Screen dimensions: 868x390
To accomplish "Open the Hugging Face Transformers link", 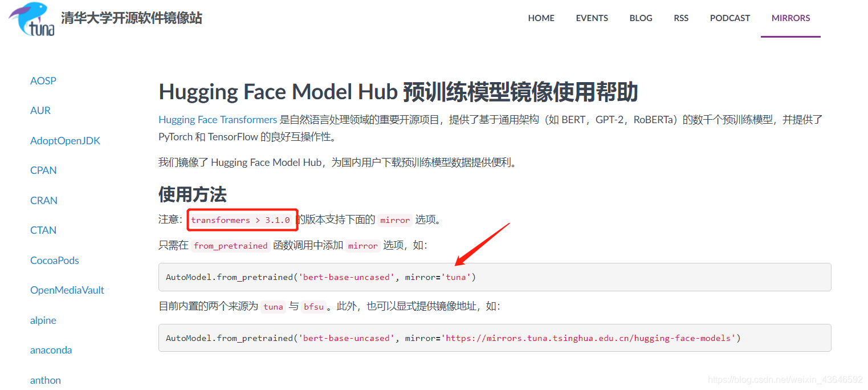I will point(217,120).
